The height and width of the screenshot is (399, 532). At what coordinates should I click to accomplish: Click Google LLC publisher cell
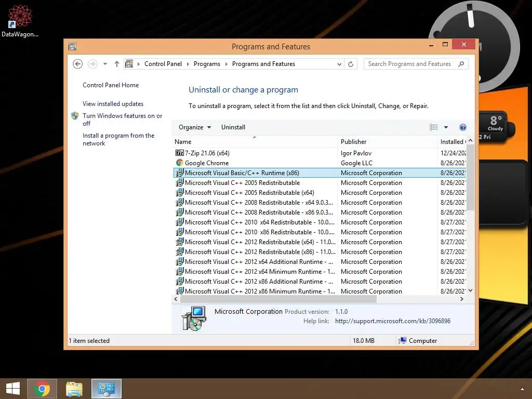click(x=356, y=163)
